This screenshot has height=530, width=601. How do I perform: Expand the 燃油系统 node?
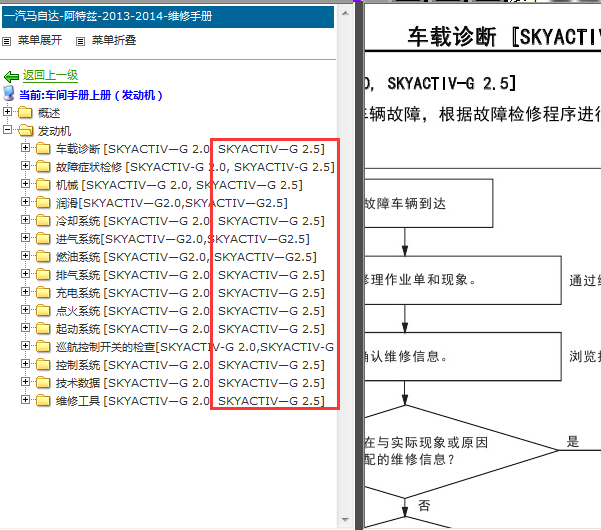click(25, 256)
